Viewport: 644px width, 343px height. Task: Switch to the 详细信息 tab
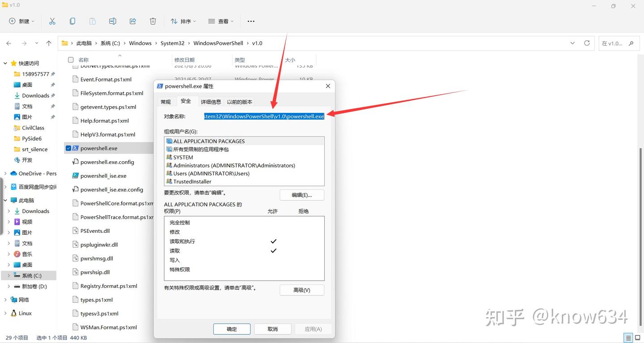pyautogui.click(x=211, y=102)
